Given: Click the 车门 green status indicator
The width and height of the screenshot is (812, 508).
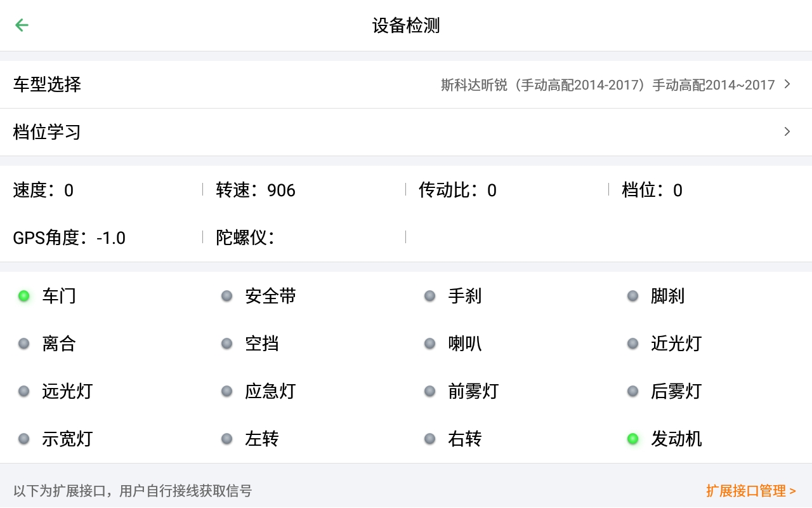Looking at the screenshot, I should (24, 296).
